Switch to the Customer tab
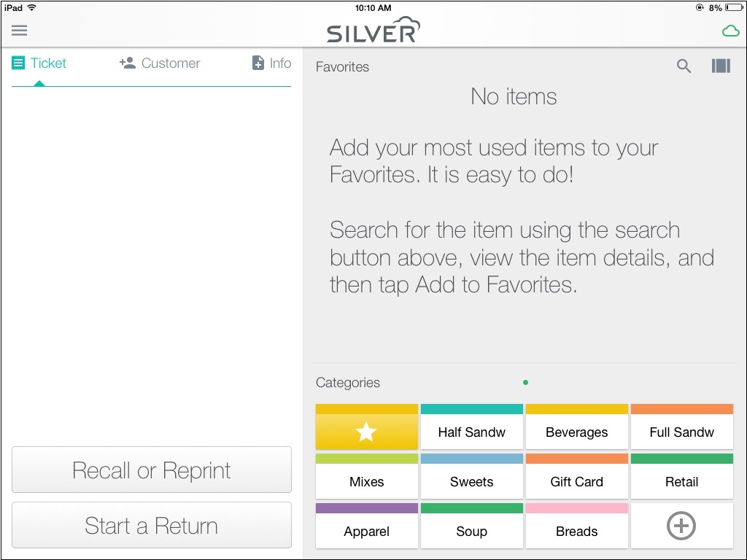 pos(160,63)
